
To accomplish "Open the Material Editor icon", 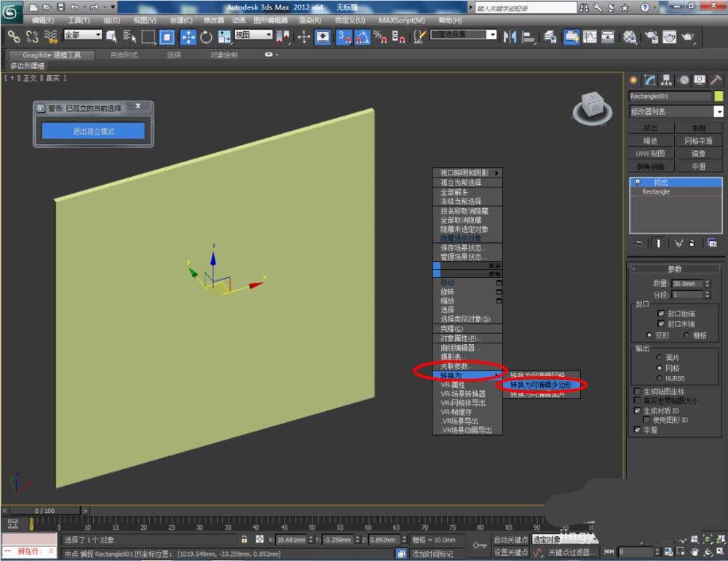I will pos(629,36).
